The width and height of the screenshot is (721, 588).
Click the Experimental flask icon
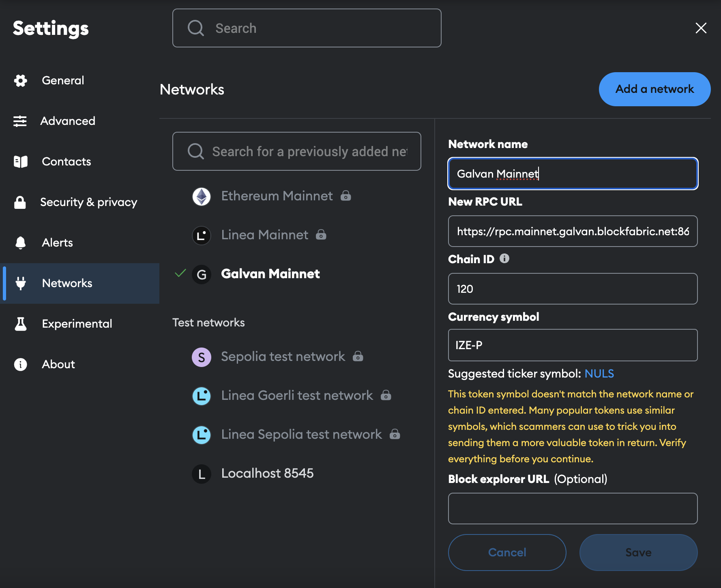click(21, 324)
